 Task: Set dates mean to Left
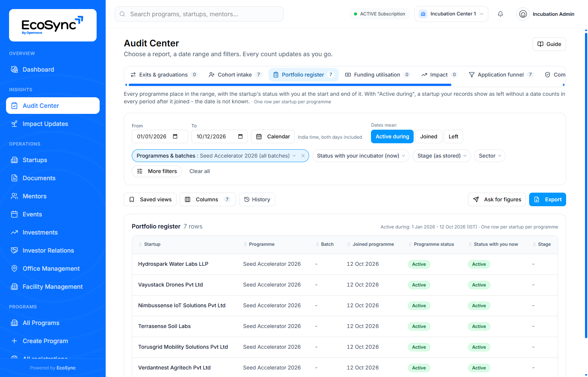pos(453,136)
